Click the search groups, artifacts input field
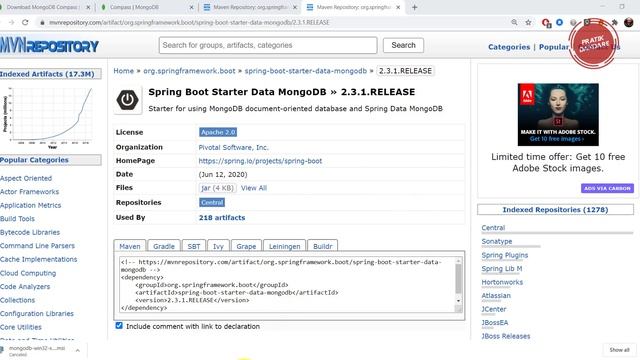This screenshot has width=640, height=360. [x=268, y=45]
